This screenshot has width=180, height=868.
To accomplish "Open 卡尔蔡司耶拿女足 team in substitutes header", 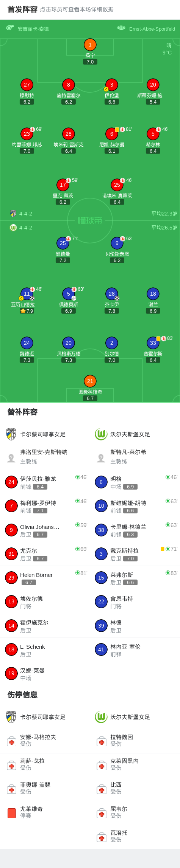I will pyautogui.click(x=43, y=434).
